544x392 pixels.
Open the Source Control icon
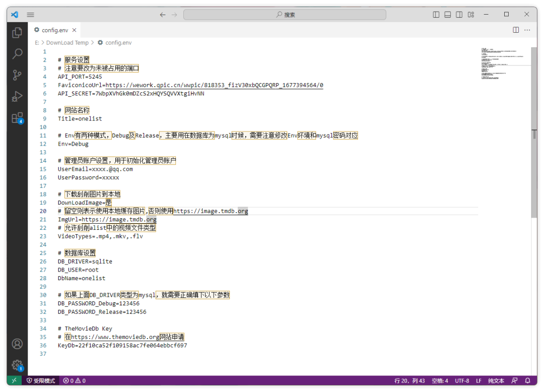[x=17, y=75]
